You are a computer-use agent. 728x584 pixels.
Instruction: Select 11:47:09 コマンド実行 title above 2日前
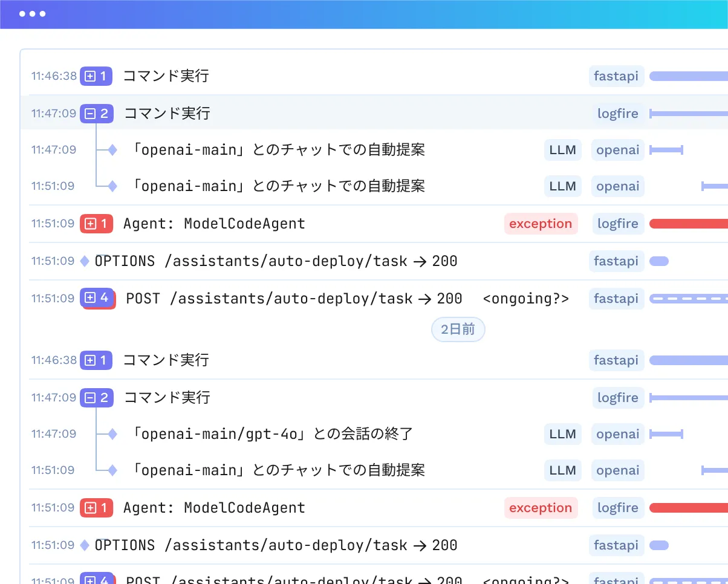pyautogui.click(x=167, y=113)
